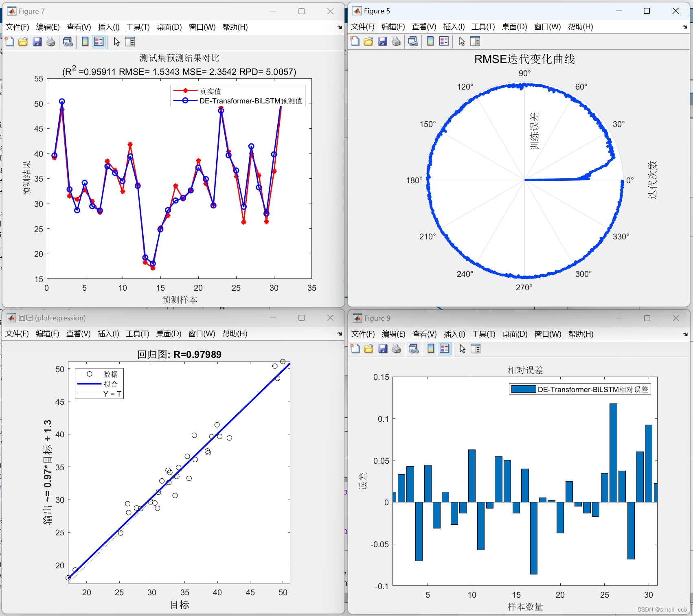Toggle Insert Legend in Figure 5 toolbar
The height and width of the screenshot is (616, 693).
(x=444, y=41)
